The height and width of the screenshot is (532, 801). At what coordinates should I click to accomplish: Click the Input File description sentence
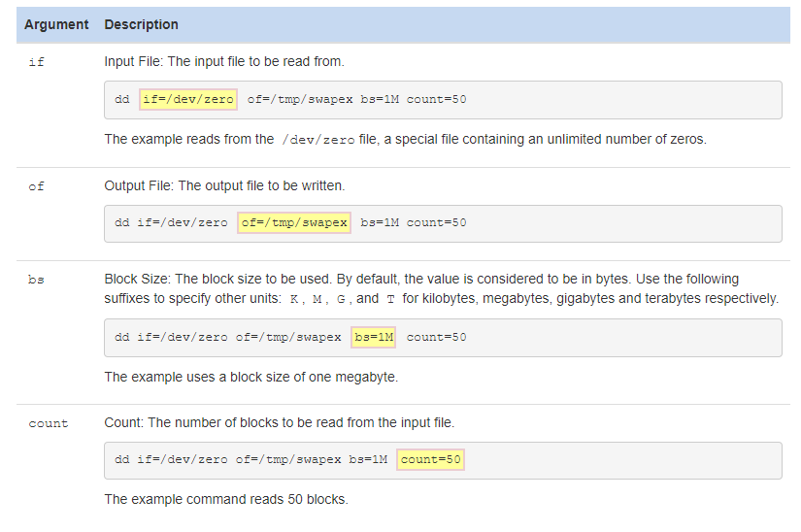click(x=224, y=61)
